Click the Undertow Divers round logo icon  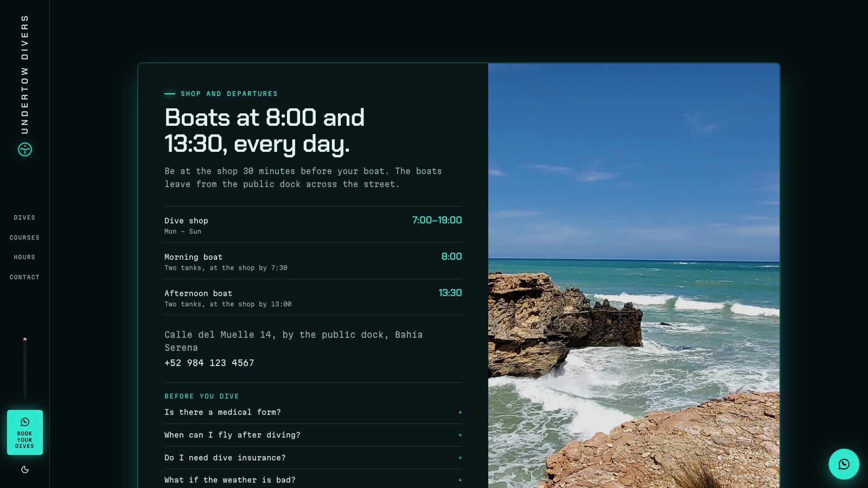25,149
